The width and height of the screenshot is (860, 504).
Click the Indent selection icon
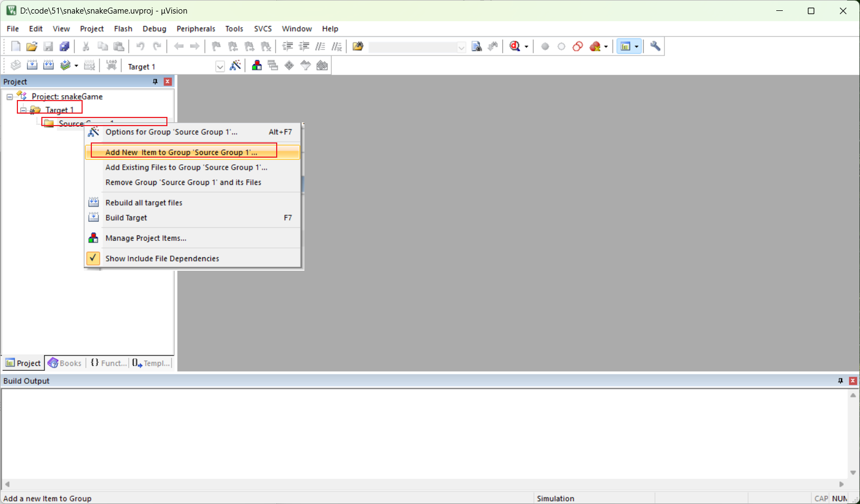(288, 47)
